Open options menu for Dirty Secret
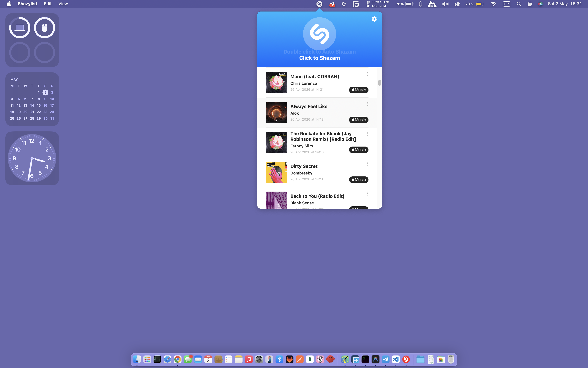Image resolution: width=588 pixels, height=368 pixels. point(368,164)
